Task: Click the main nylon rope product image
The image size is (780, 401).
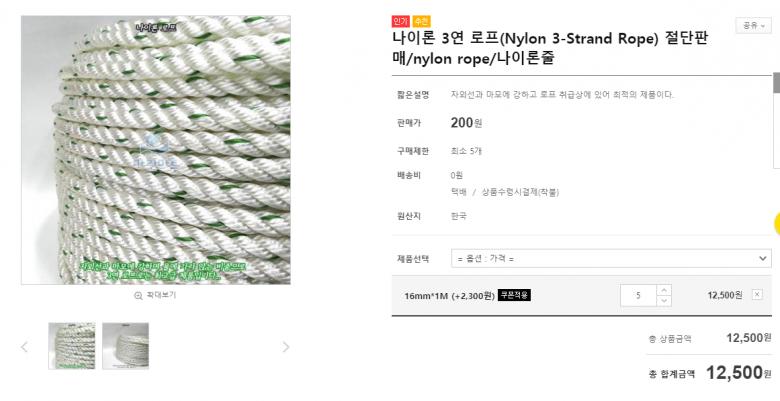Action: (156, 150)
